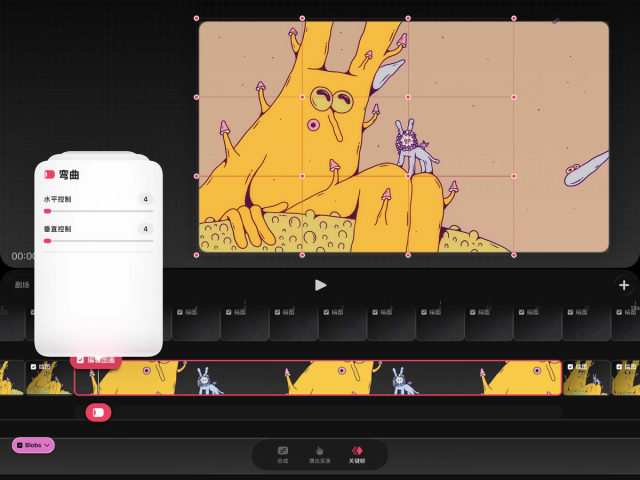640x480 pixels.
Task: Toggle checkbox of 绘图 clip just after selected clip
Action: tap(570, 367)
